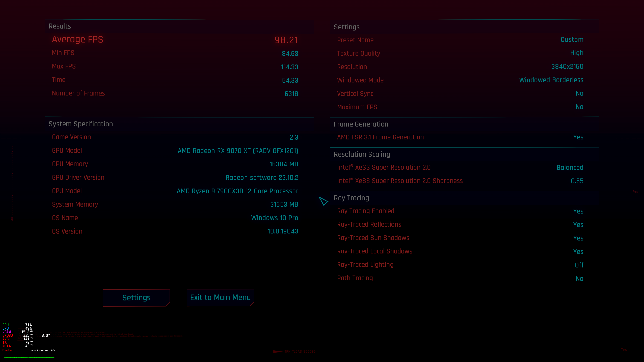Click the frametime min/max overlay text

44,350
